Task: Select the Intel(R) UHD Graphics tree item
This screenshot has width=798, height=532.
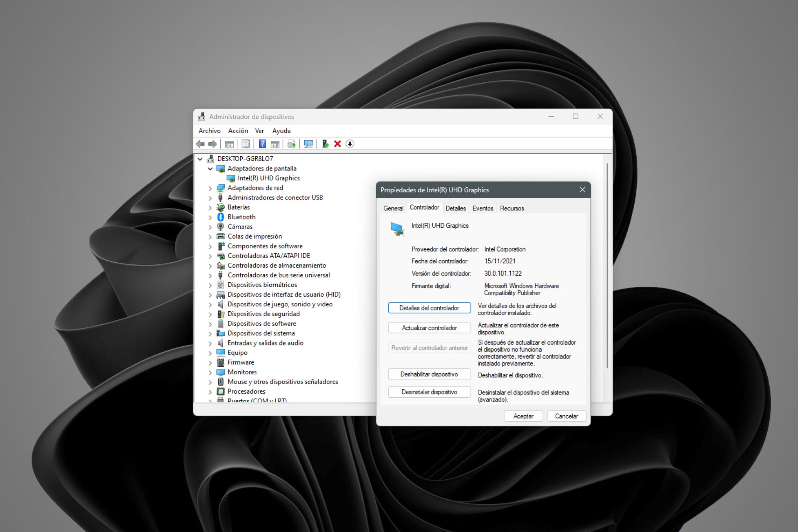Action: click(x=268, y=178)
